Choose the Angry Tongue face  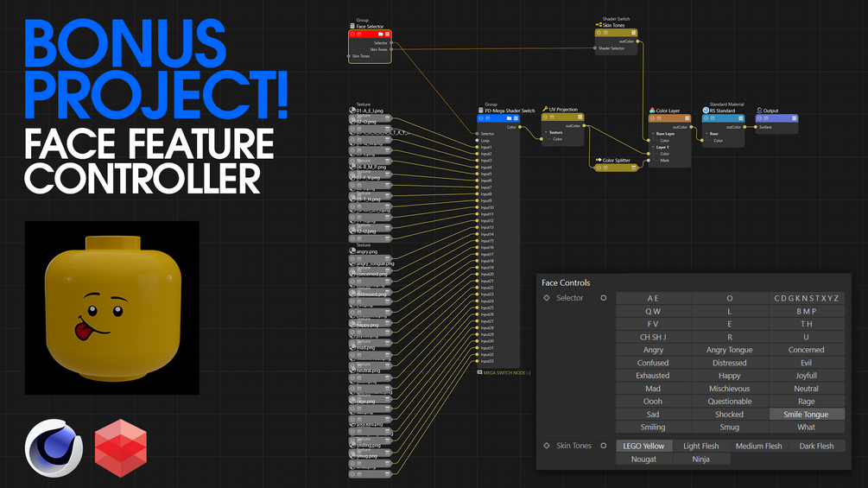coord(730,350)
